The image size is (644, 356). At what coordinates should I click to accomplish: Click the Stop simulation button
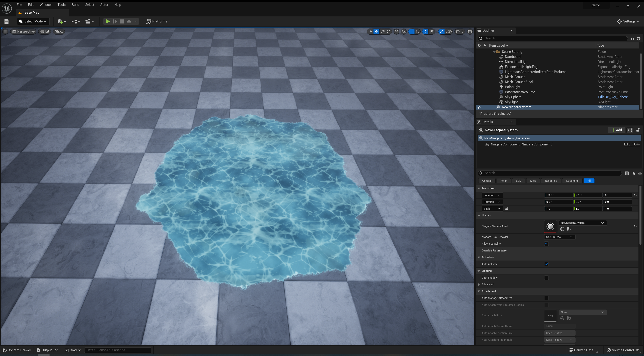(122, 21)
